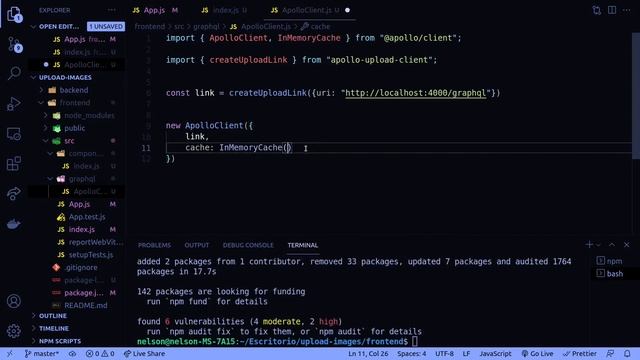
Task: Open the notifications bell in status bar
Action: coord(627,353)
